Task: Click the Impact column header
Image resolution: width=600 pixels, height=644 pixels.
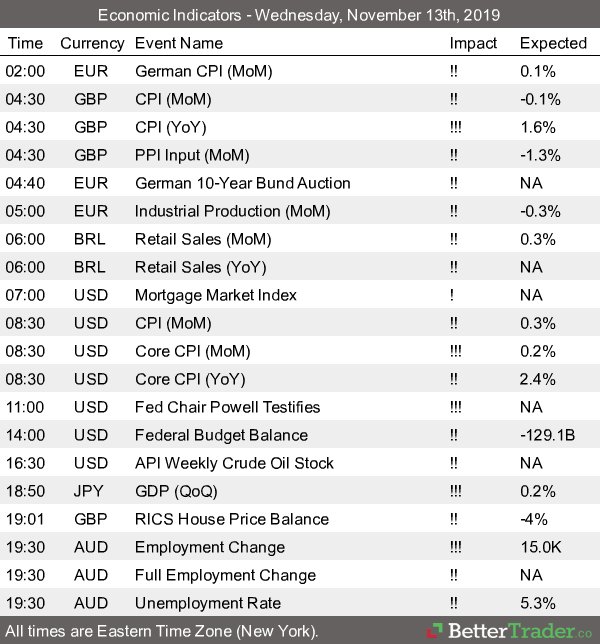Action: pyautogui.click(x=473, y=43)
